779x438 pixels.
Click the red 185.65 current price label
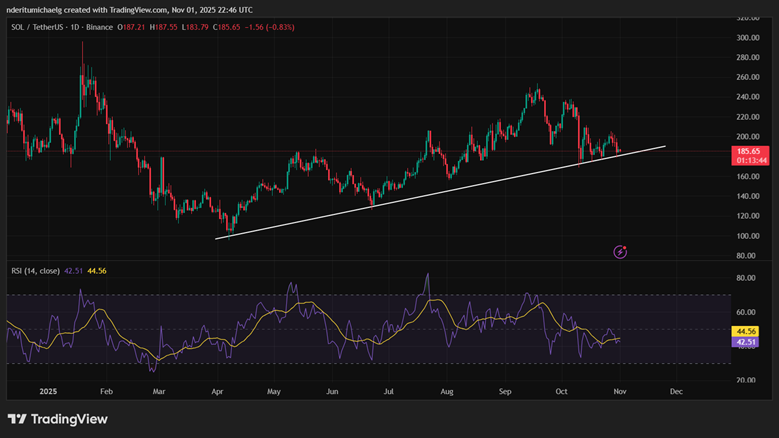(x=745, y=150)
